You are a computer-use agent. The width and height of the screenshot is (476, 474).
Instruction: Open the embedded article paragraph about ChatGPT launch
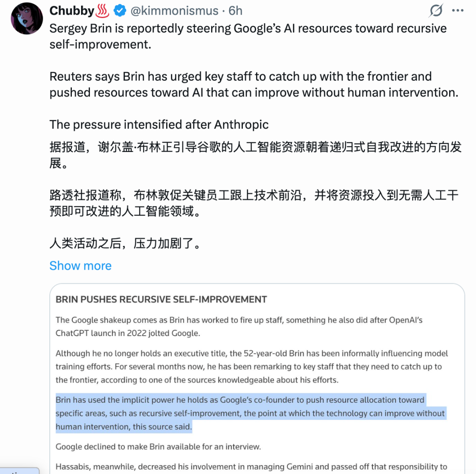(x=239, y=326)
